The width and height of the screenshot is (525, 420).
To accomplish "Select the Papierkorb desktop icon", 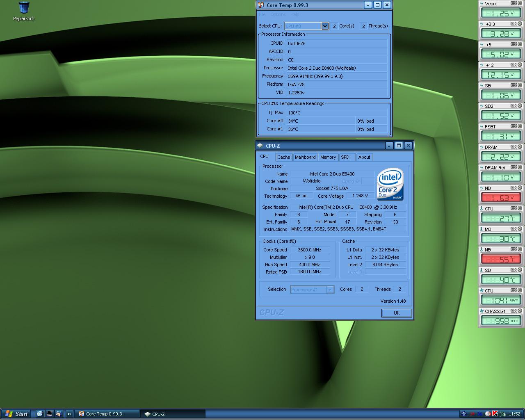I will click(x=24, y=11).
